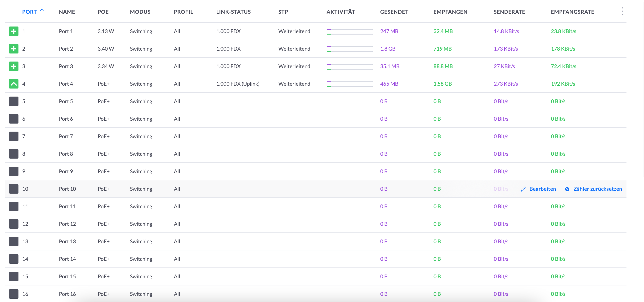Sort by the EMPFANGSRATE column header
This screenshot has width=644, height=302.
pyautogui.click(x=572, y=12)
